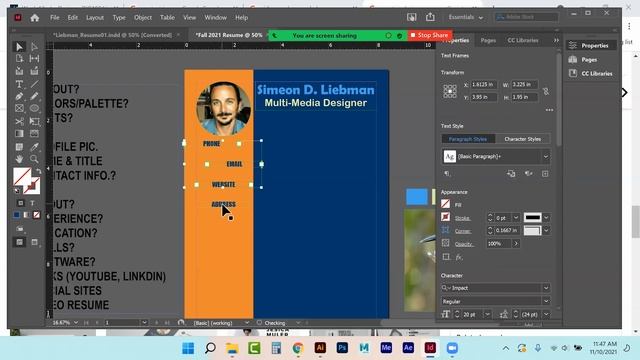The image size is (640, 360).
Task: Open the Impact font family dropdown
Action: (546, 288)
